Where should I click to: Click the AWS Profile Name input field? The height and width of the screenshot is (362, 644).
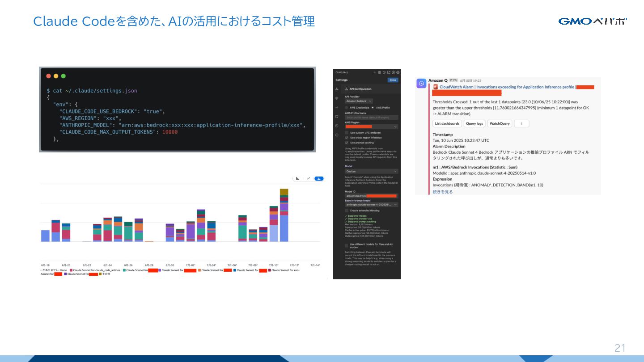372,118
